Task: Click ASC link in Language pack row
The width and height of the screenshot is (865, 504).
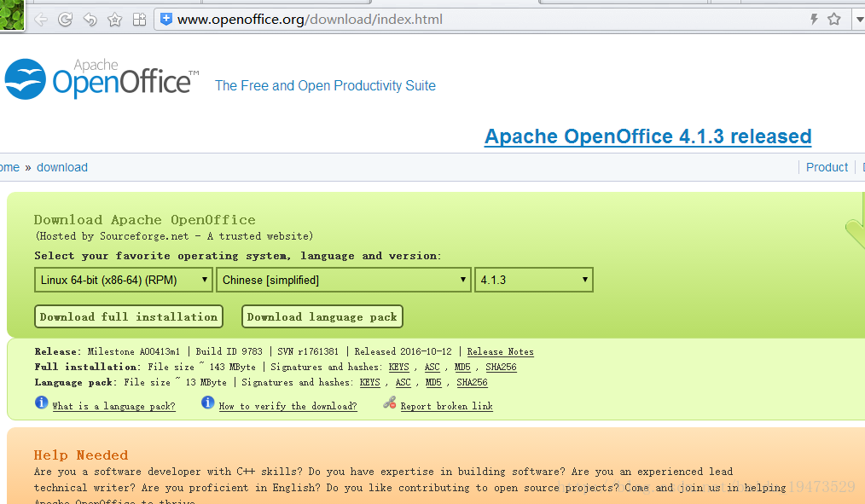Action: tap(403, 383)
